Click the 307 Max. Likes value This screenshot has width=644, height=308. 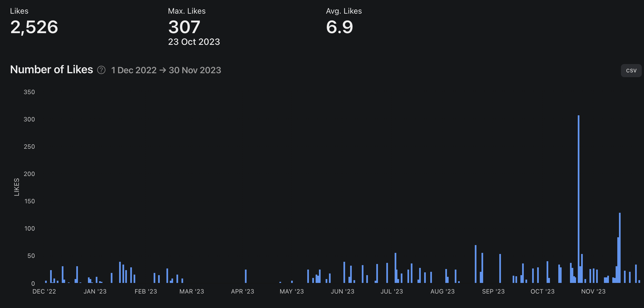(x=184, y=27)
